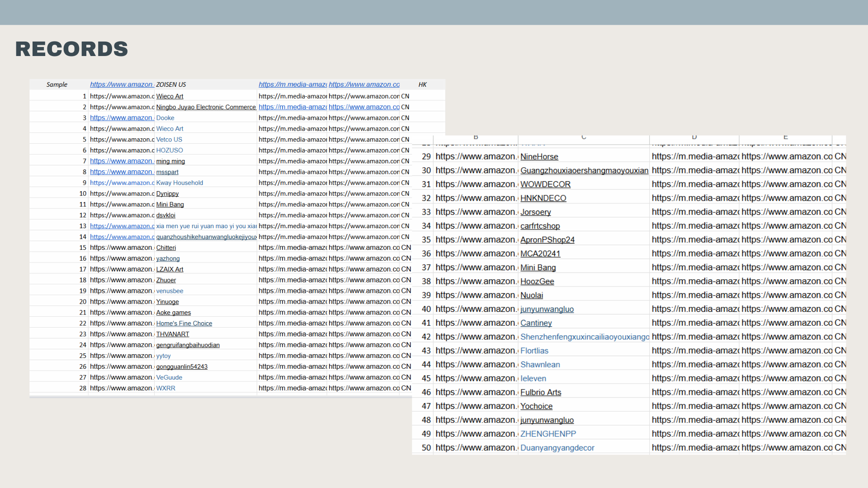Open the 'Fulbrio Arts' seller link
Viewport: 868px width, 488px height.
point(541,393)
